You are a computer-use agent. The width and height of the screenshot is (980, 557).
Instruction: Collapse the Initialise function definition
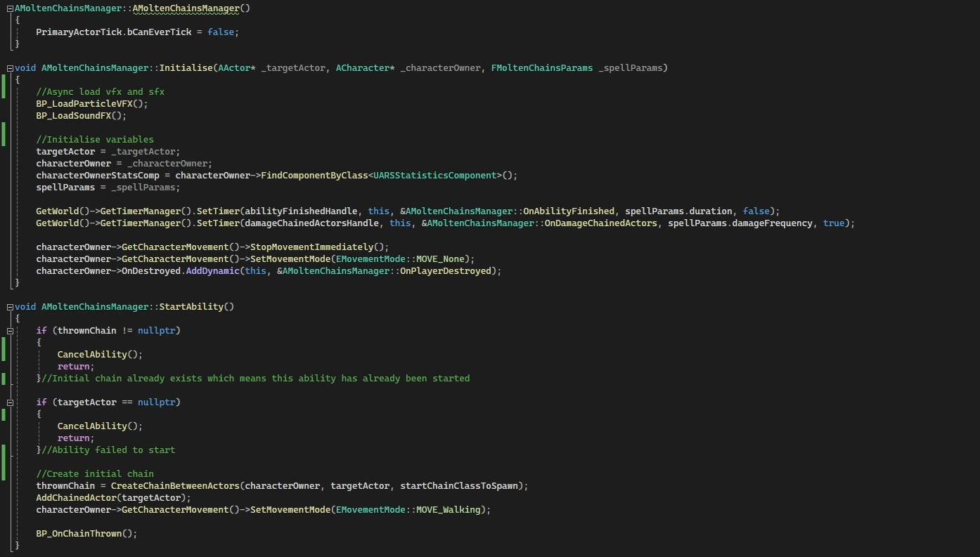[x=10, y=68]
